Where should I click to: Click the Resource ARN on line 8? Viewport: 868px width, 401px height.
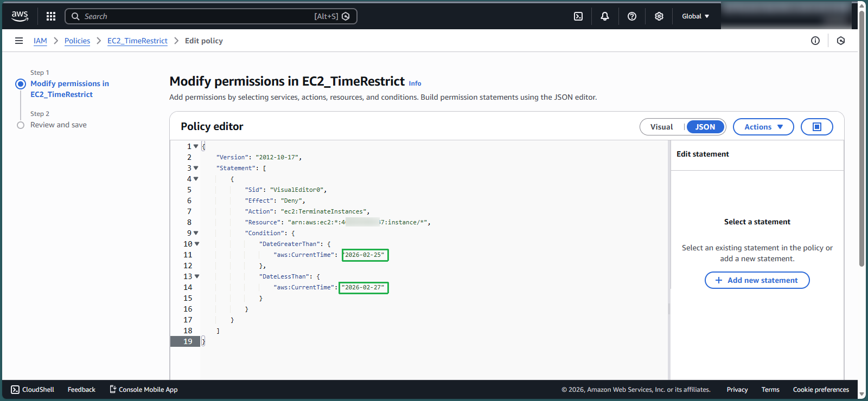pyautogui.click(x=358, y=222)
